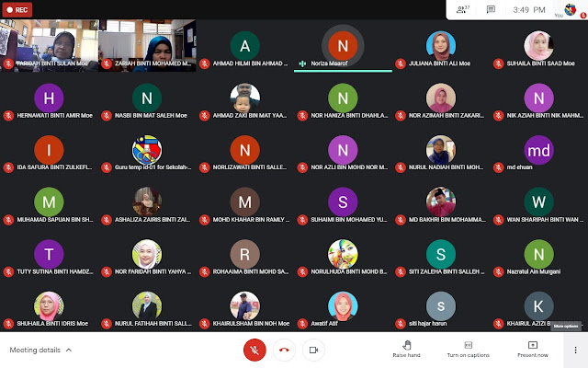
Task: Click KHAIRULSHAM BIN NOH participant tile
Action: 245,310
